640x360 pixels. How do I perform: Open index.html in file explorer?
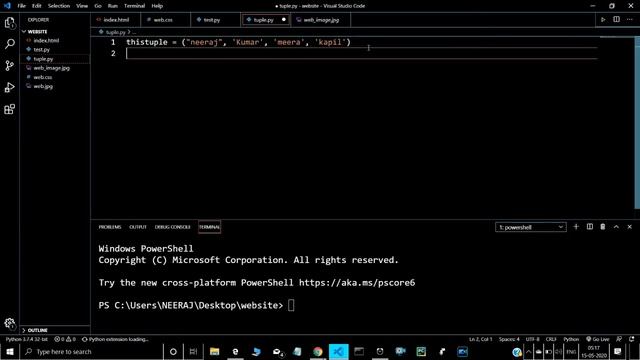coord(46,40)
